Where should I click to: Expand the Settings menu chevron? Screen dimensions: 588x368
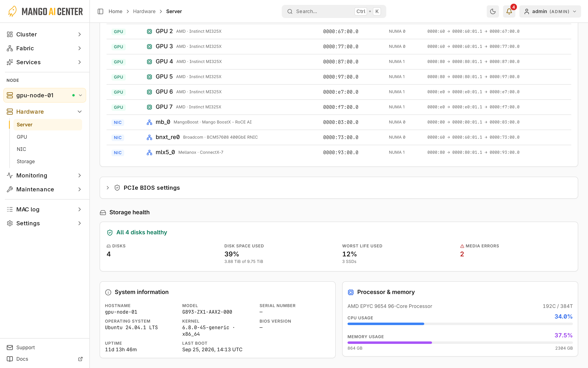(79, 223)
